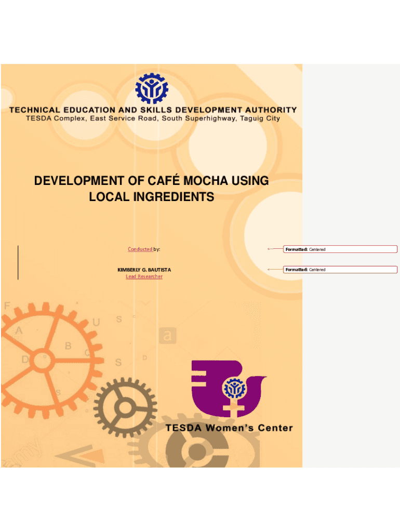Click the 'TECHNICAL EDUCATION AND SKILLS DEVELOPMENT AUTHORITY' heading
The image size is (400, 532).
153,110
